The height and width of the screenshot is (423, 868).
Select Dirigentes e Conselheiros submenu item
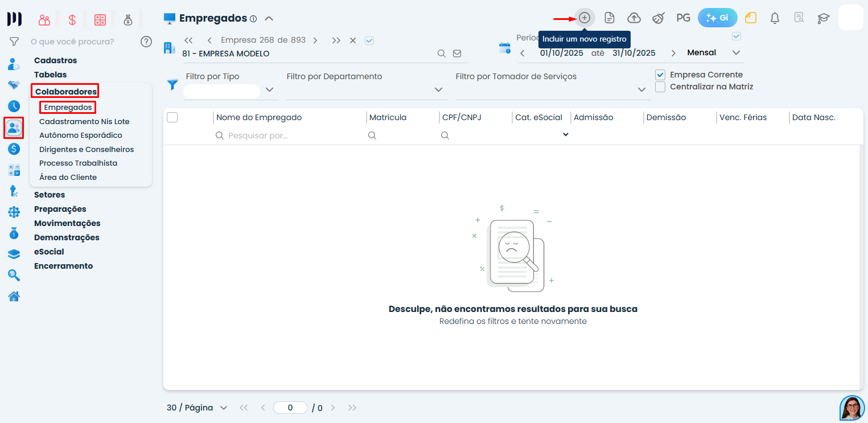point(87,149)
